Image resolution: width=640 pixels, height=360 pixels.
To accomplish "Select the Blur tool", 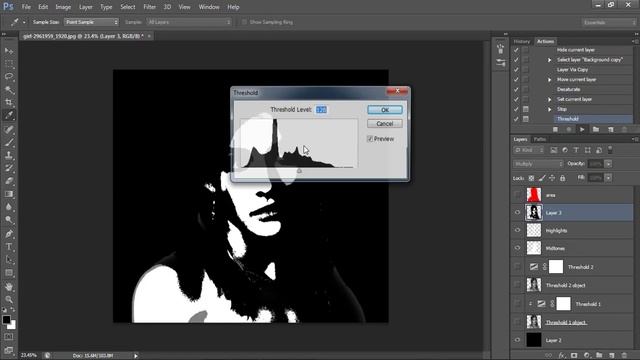I will click(9, 207).
